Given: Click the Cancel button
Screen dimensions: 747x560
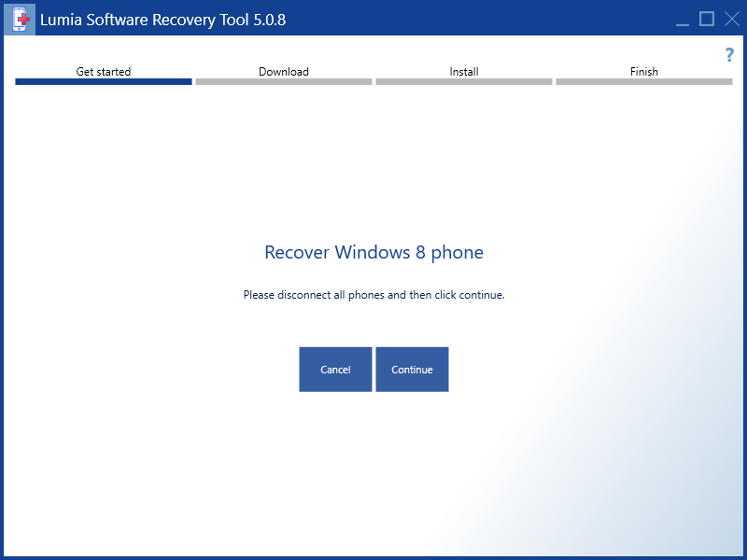Looking at the screenshot, I should pyautogui.click(x=335, y=370).
